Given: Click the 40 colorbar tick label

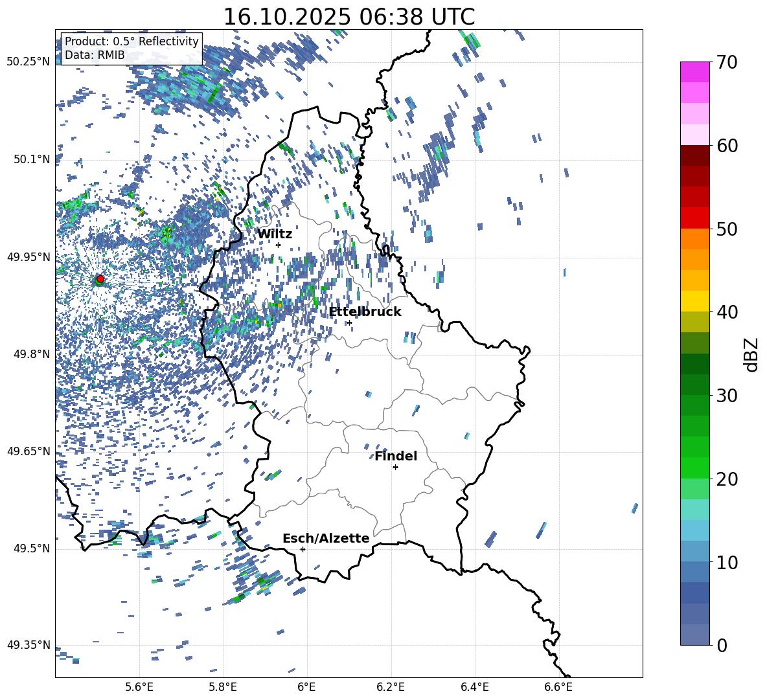Looking at the screenshot, I should 727,312.
